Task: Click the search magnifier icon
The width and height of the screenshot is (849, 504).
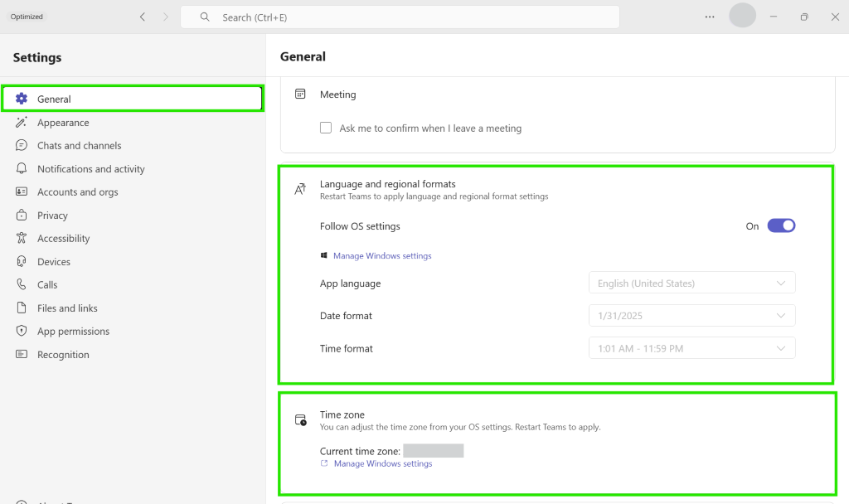Action: tap(205, 17)
